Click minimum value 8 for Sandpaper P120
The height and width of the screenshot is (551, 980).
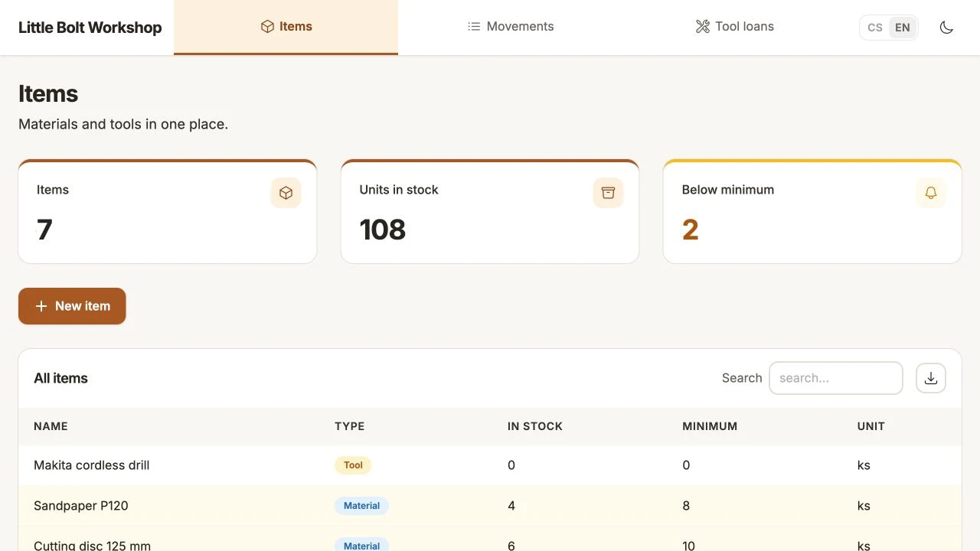click(x=686, y=506)
